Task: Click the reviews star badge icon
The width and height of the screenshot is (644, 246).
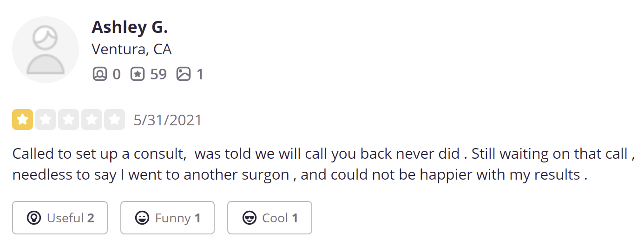Action: click(138, 74)
